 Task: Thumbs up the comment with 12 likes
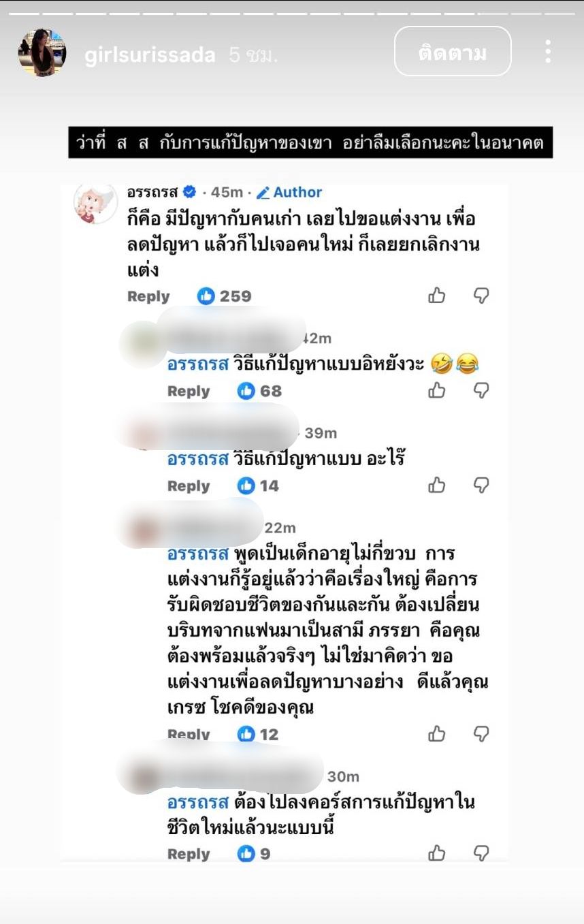coord(436,733)
